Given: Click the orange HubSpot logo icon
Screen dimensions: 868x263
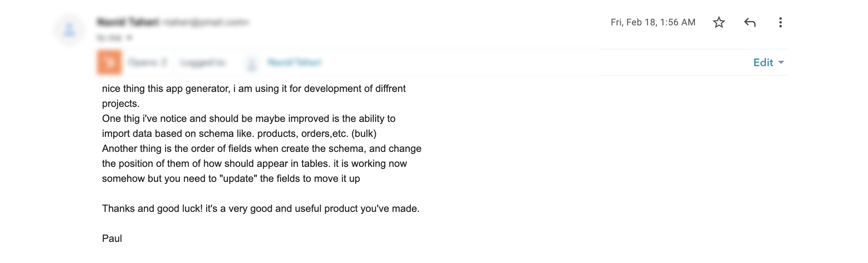Looking at the screenshot, I should tap(109, 62).
